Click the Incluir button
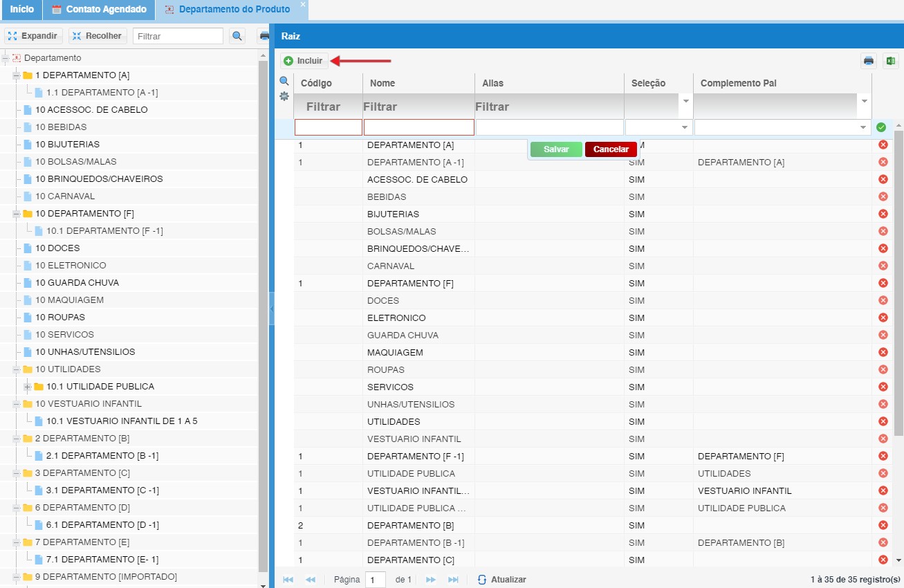This screenshot has width=904, height=588. pyautogui.click(x=304, y=61)
